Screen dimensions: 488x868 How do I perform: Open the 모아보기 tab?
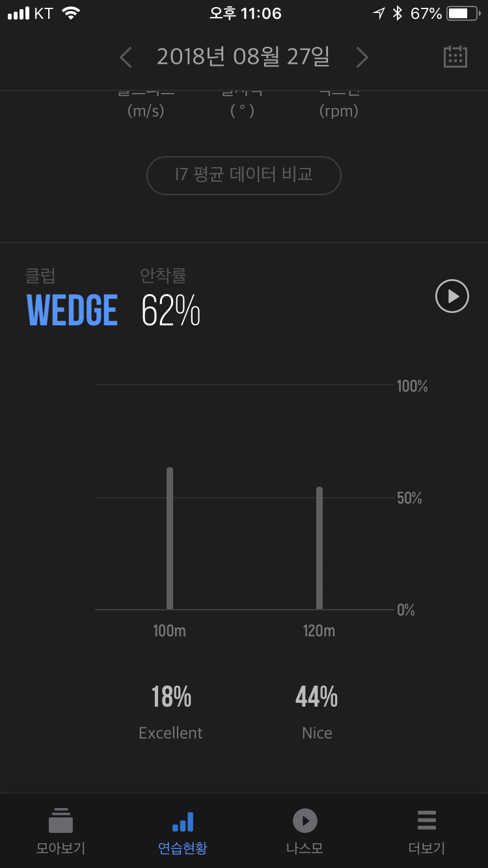point(61,831)
